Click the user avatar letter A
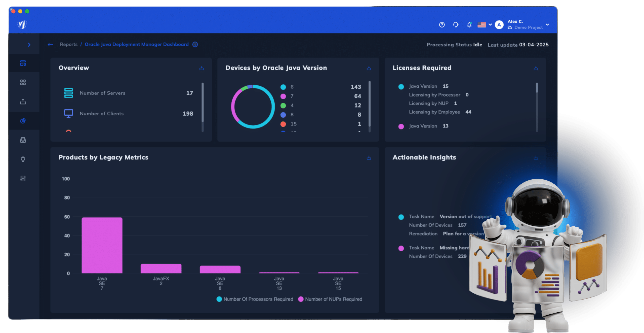The image size is (644, 333). point(499,25)
